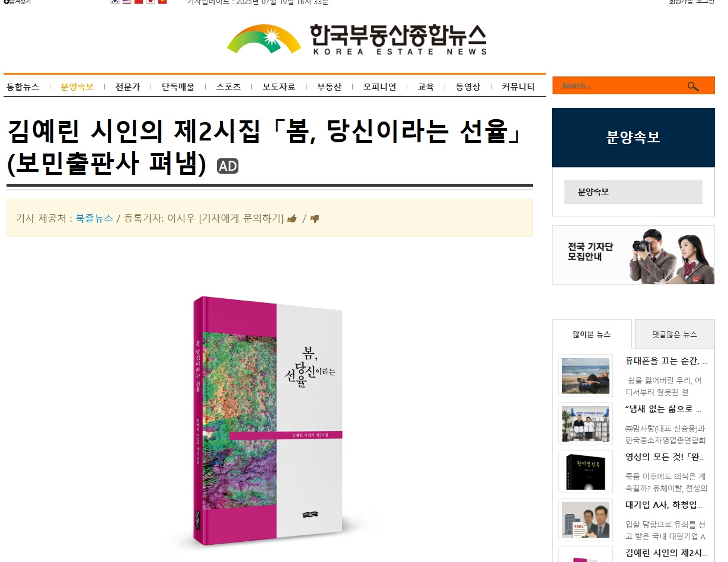
Task: Click the Korea Estate News logo
Action: pos(357,40)
